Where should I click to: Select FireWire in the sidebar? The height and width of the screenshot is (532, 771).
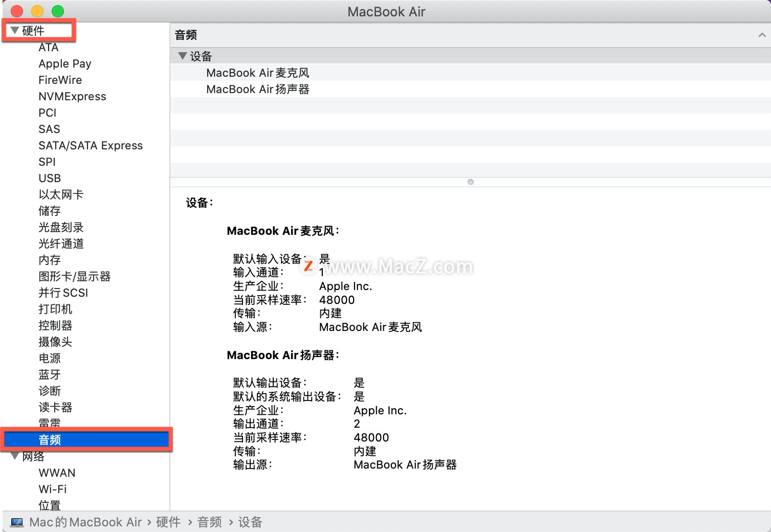pyautogui.click(x=60, y=80)
